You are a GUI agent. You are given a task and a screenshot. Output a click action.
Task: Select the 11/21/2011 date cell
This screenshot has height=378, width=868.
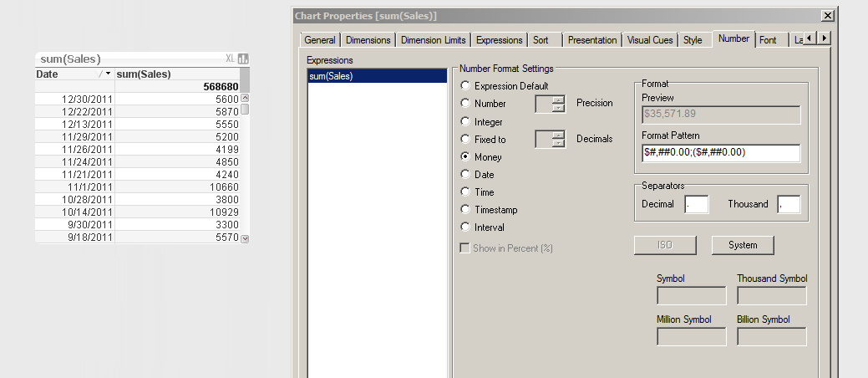pos(74,174)
